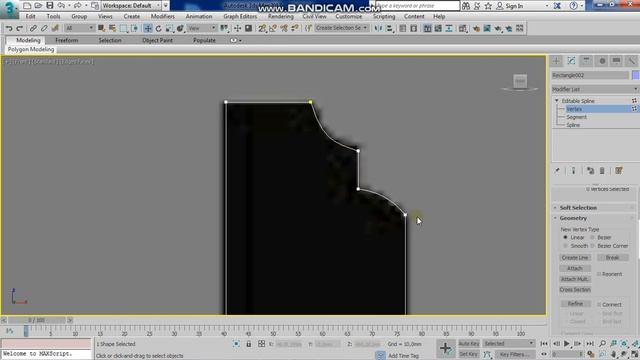Toggle the Snaps Toggle icon
640x360 pixels.
[262, 28]
